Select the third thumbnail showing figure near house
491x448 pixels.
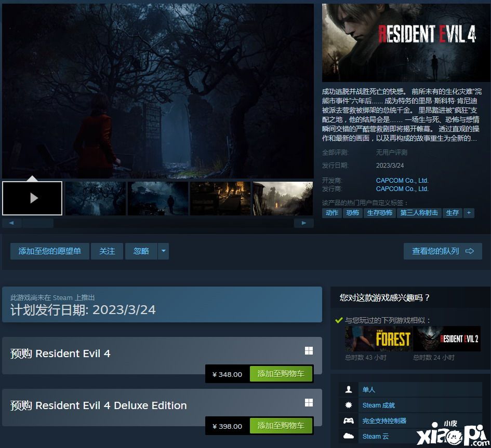pyautogui.click(x=158, y=198)
